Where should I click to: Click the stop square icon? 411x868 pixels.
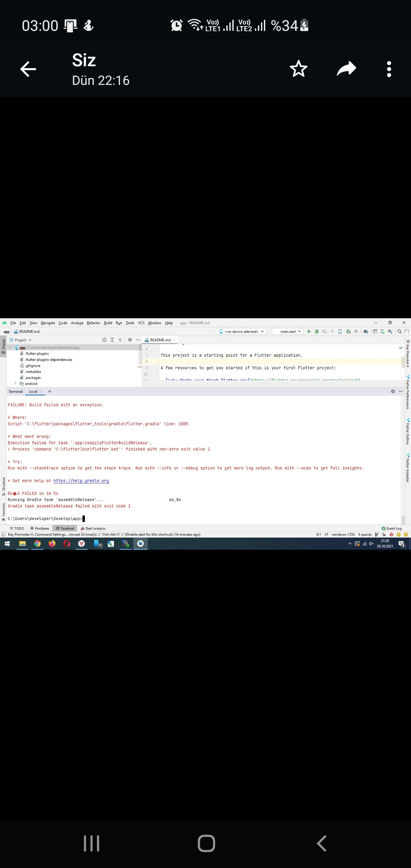(356, 332)
